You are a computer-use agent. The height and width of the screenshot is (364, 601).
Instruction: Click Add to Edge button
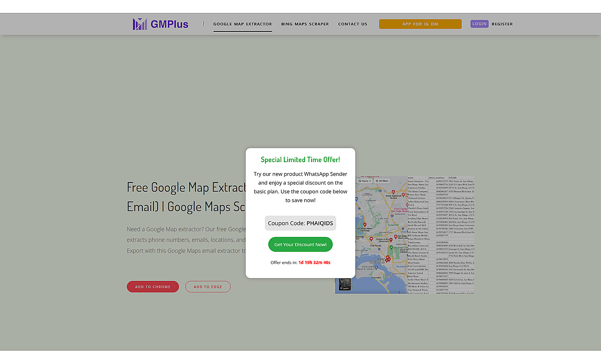(208, 287)
